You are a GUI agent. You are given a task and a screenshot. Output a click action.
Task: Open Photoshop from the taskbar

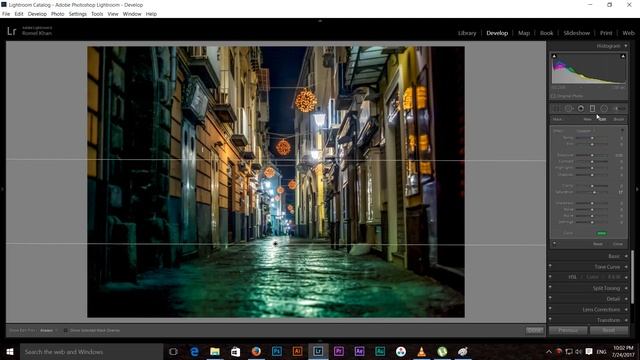[277, 351]
